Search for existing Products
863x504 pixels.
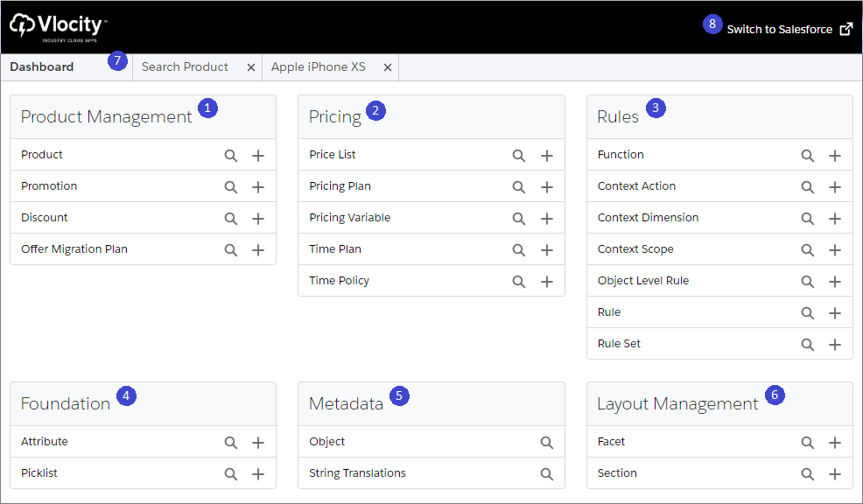[230, 156]
